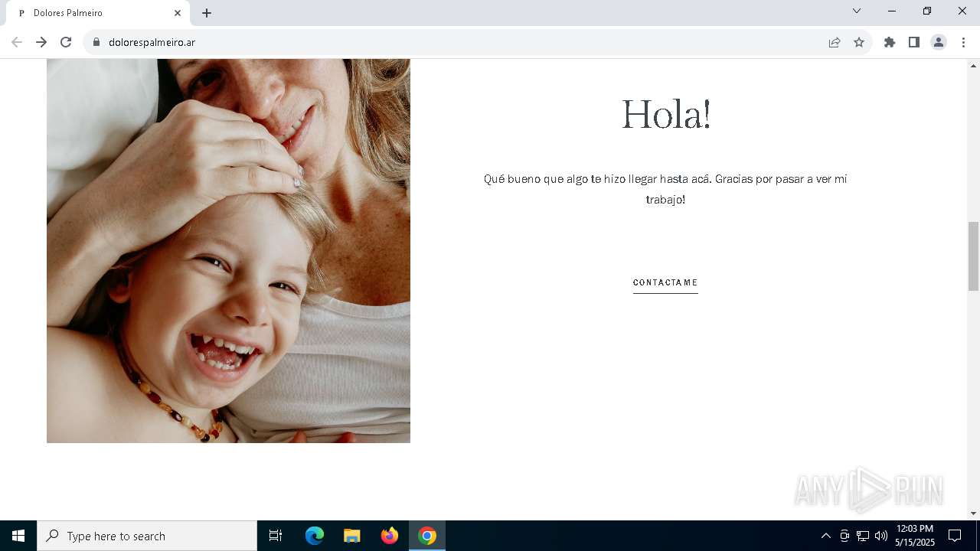
Task: Go forward with the browser arrow
Action: [x=41, y=42]
